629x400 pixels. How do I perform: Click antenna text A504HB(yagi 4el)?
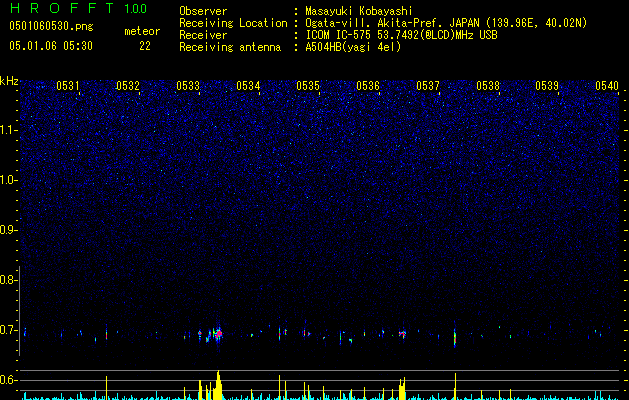(x=353, y=47)
